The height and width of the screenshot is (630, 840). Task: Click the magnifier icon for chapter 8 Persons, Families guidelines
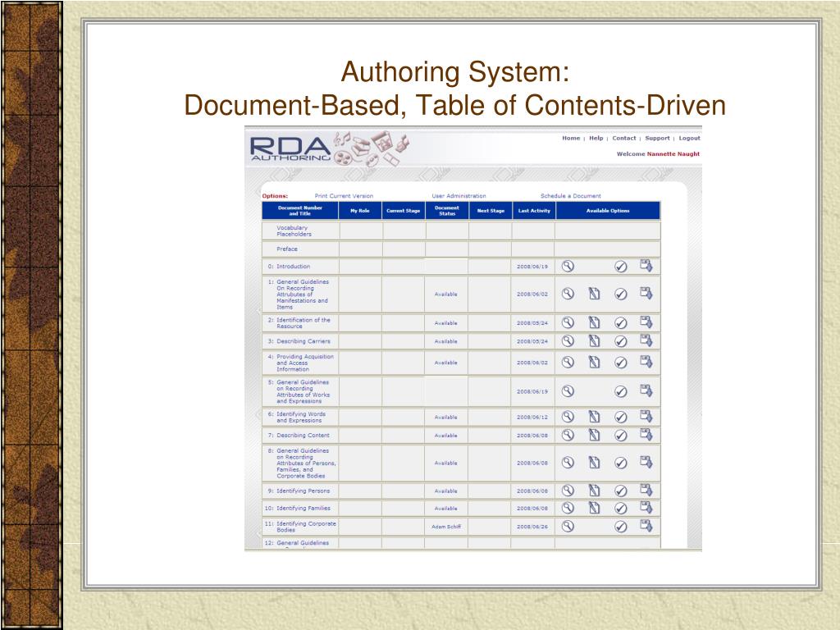pyautogui.click(x=568, y=463)
